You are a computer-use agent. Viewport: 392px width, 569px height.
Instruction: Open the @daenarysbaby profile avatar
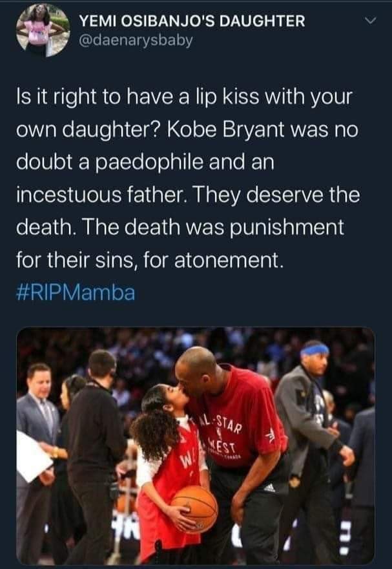coord(43,30)
